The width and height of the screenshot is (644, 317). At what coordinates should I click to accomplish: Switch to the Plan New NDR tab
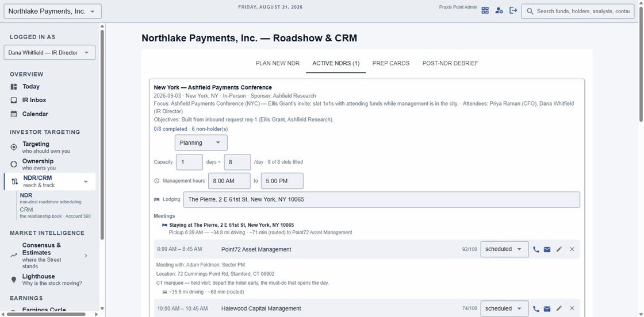coord(278,63)
